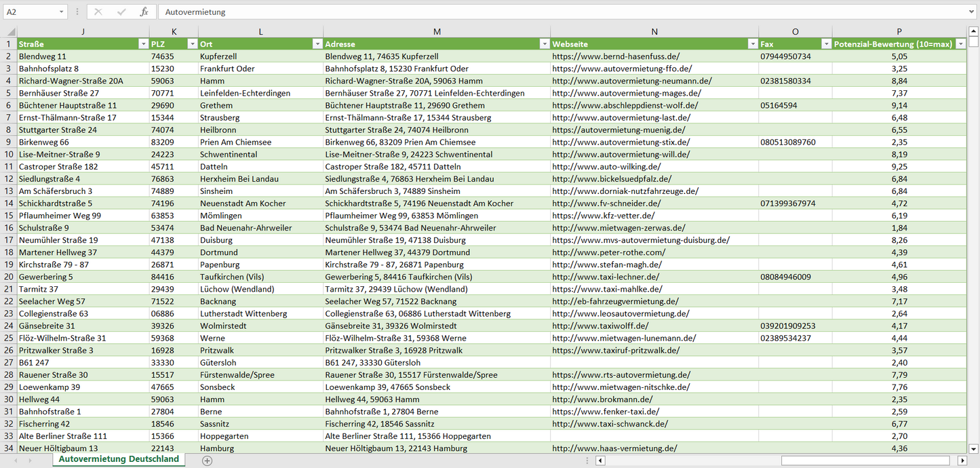The image size is (980, 468).
Task: Open the bernd-hasenfuss.de website link
Action: 615,56
